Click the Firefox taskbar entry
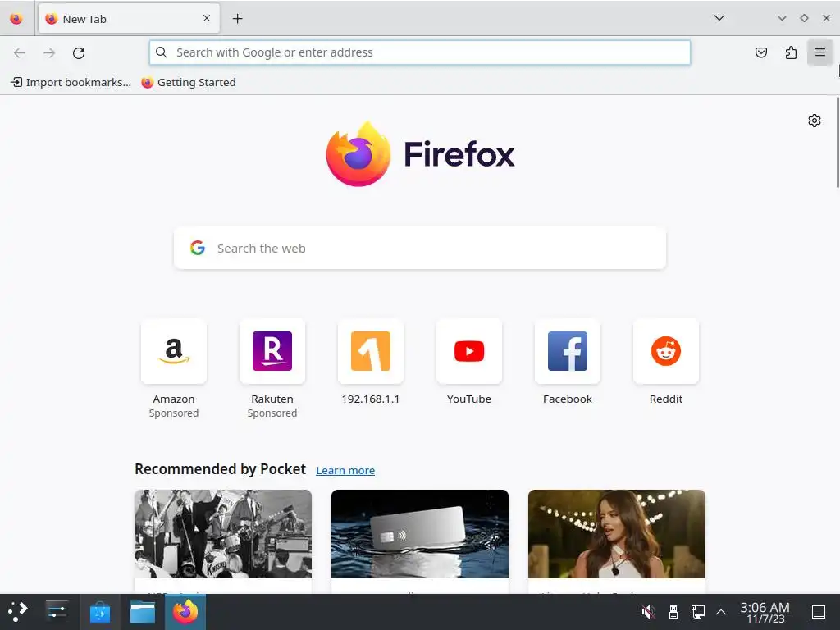The image size is (840, 630). point(185,612)
